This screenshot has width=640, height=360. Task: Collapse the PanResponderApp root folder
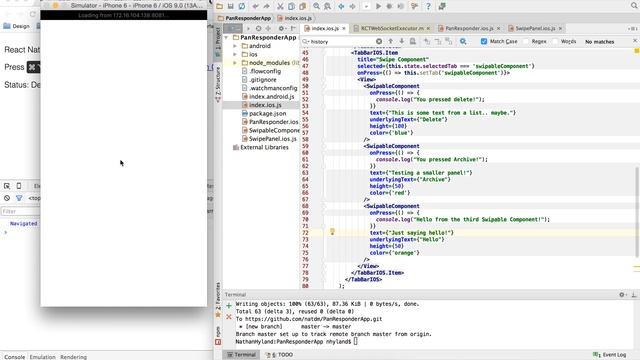(x=227, y=37)
